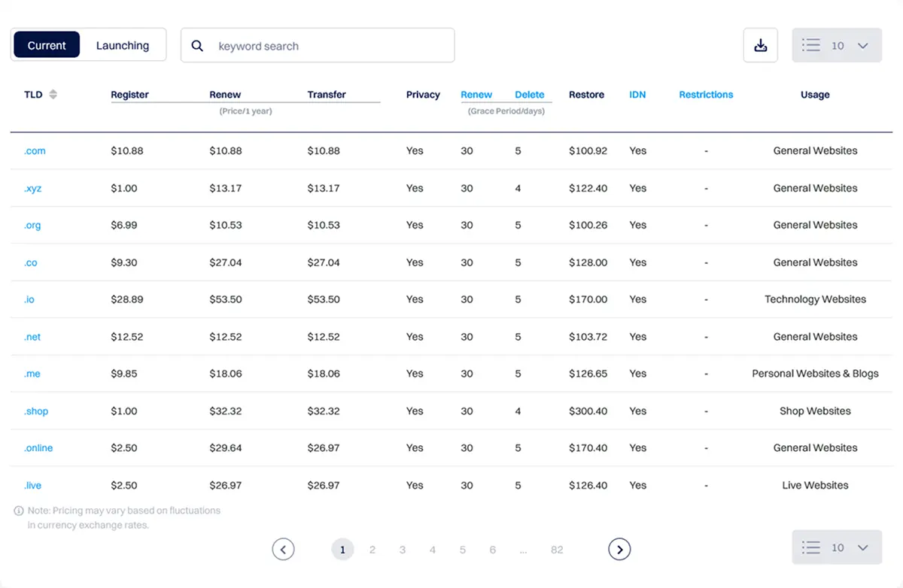
Task: Open the .me TLD link
Action: click(32, 374)
